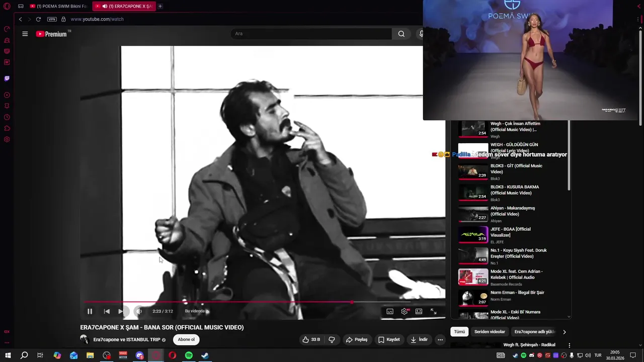Open Opera settings gear in the sidebar
This screenshot has width=644, height=362.
tap(7, 139)
